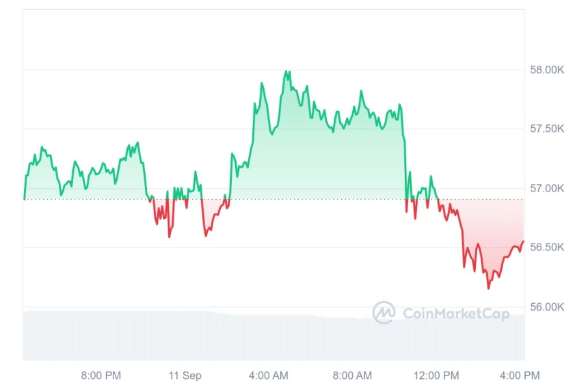Select the 56.00K price axis label
This screenshot has width=588, height=392.
pyautogui.click(x=547, y=307)
